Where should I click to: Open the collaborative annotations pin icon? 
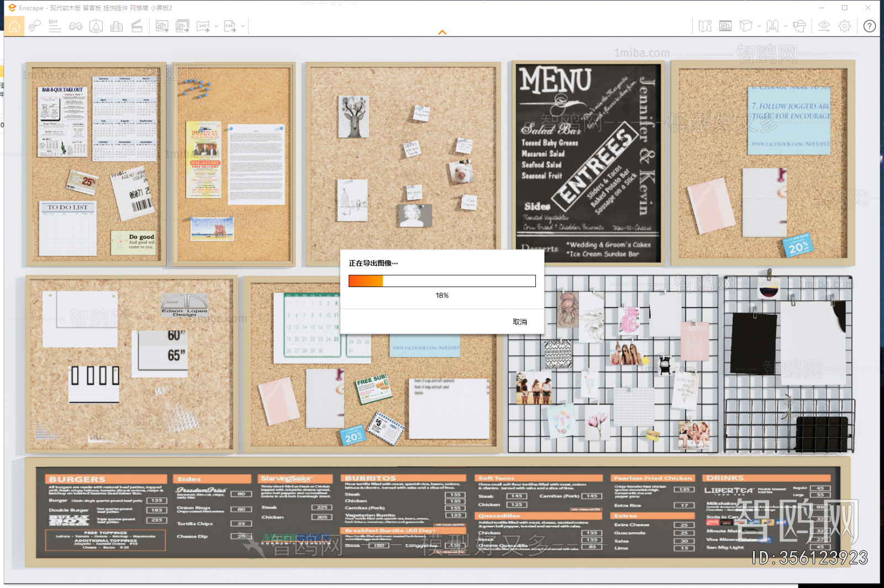coord(35,26)
